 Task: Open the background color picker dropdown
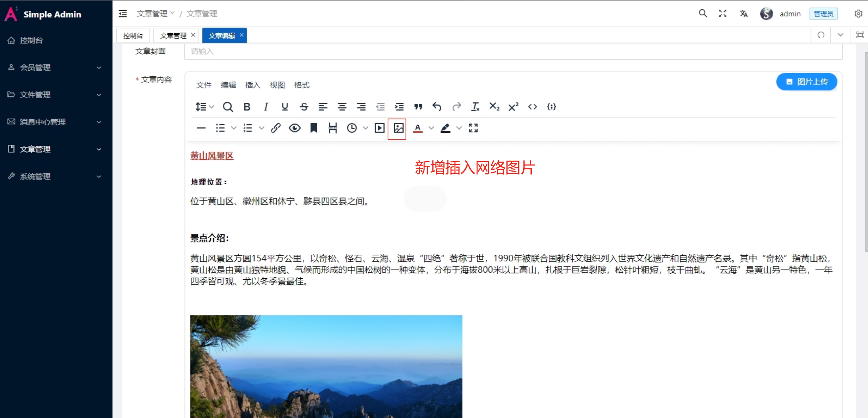[459, 128]
